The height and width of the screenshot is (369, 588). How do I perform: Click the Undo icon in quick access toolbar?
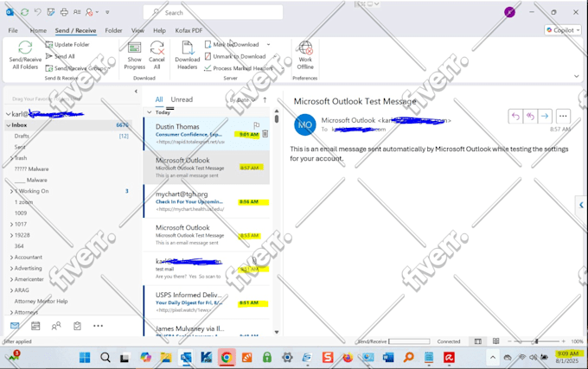coord(37,12)
